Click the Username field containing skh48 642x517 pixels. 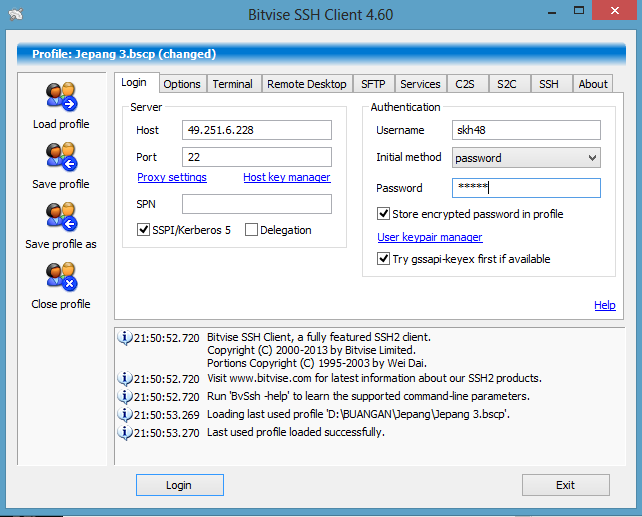click(526, 130)
